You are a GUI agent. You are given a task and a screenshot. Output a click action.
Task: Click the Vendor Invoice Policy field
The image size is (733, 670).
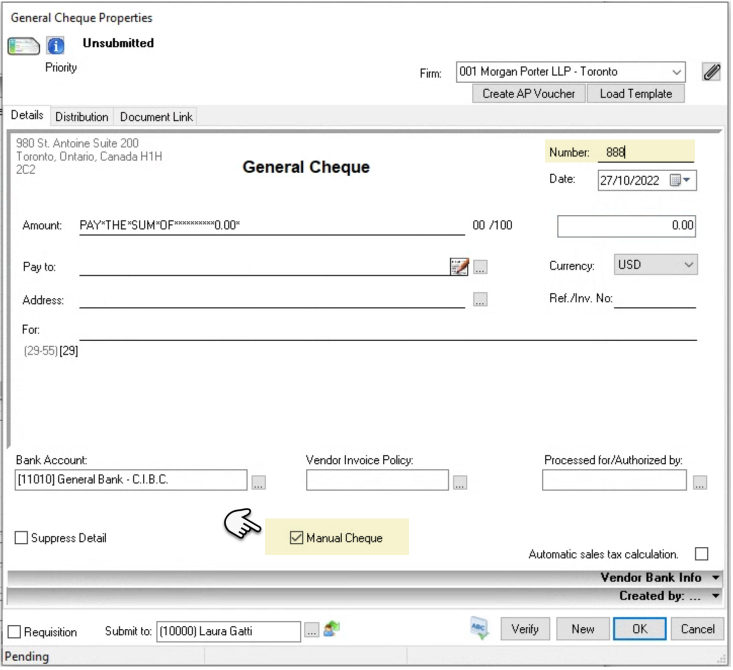pyautogui.click(x=377, y=480)
